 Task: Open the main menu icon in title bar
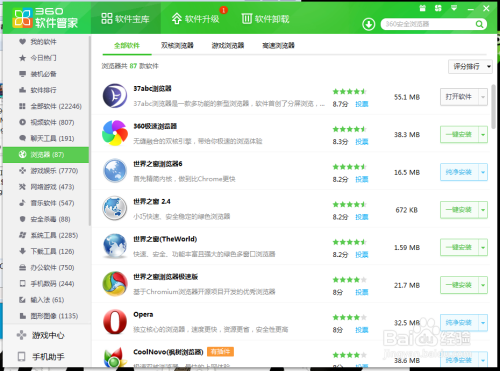pos(454,8)
